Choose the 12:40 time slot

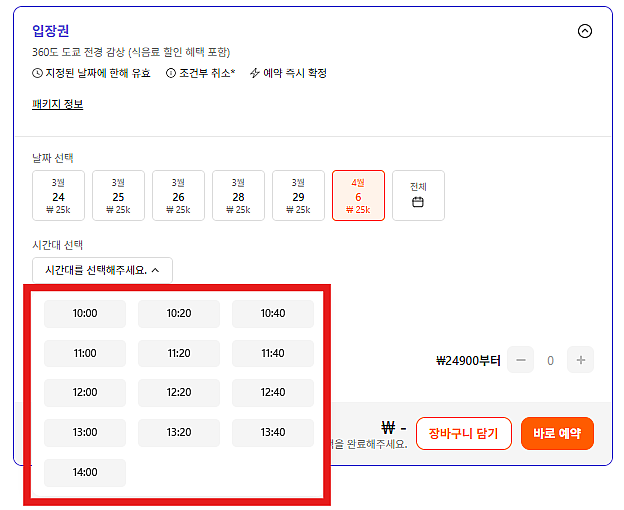273,393
